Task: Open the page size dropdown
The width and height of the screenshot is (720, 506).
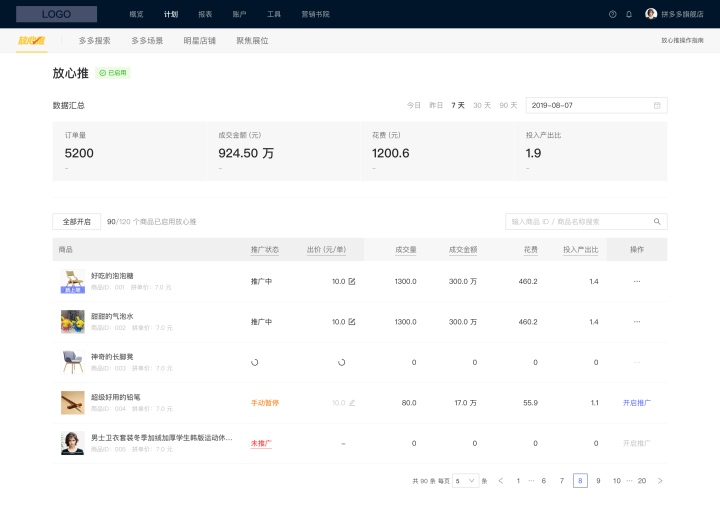Action: click(465, 481)
